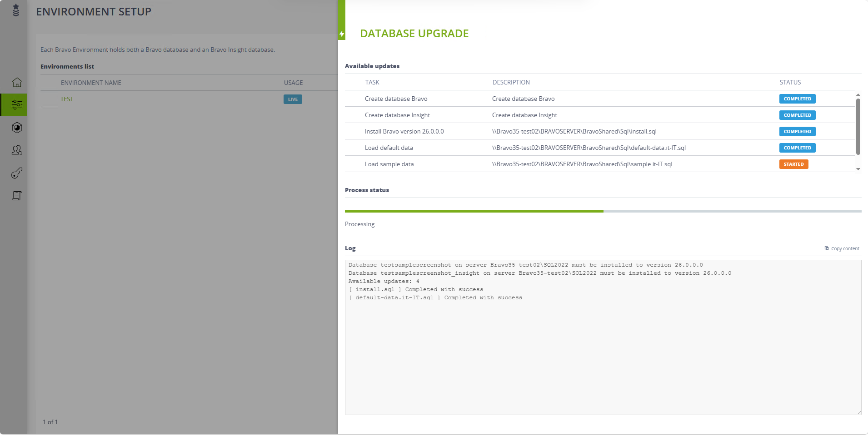Click STARTED status for Load sample data
Image resolution: width=868 pixels, height=436 pixels.
pos(793,164)
